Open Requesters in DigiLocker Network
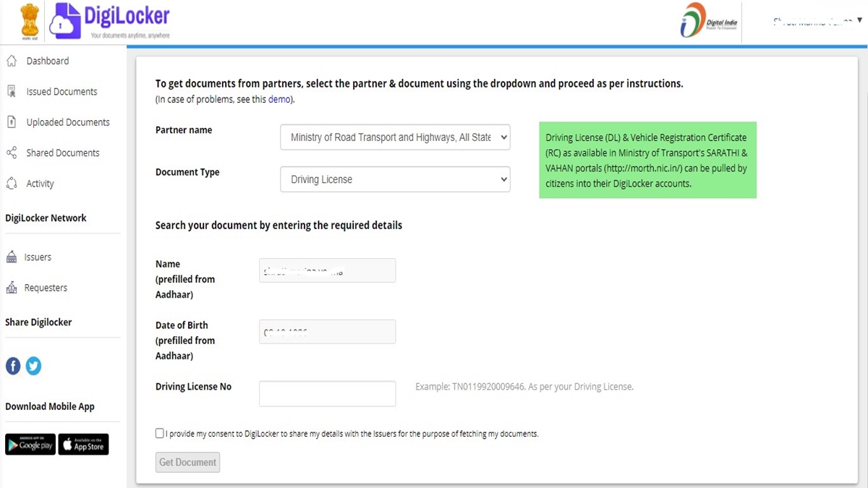The height and width of the screenshot is (488, 868). (46, 288)
